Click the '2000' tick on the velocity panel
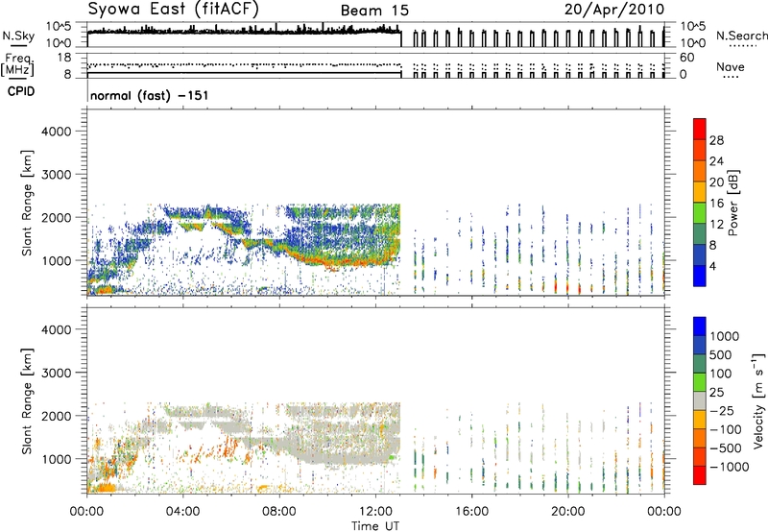This screenshot has width=768, height=532. [57, 416]
